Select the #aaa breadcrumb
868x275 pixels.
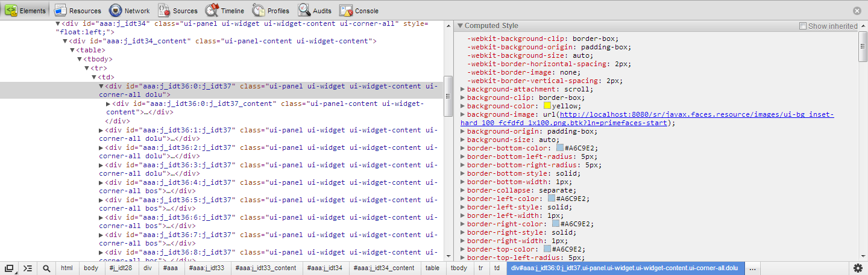[x=171, y=268]
